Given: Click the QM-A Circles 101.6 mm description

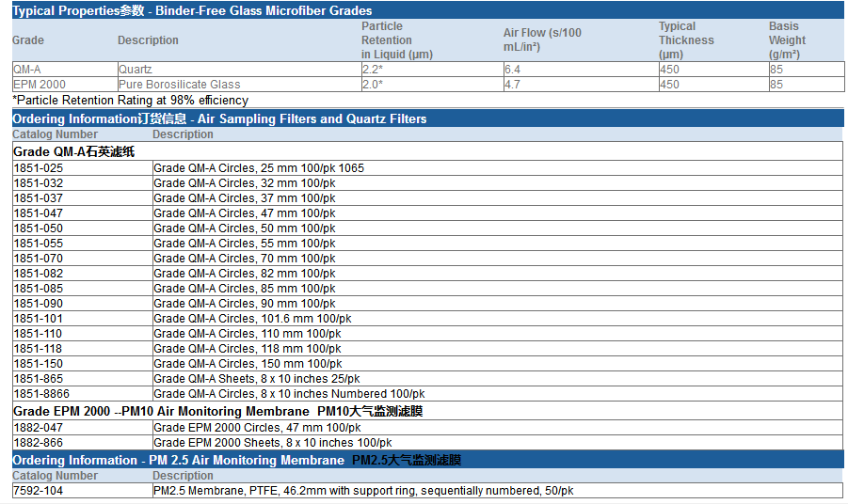Looking at the screenshot, I should click(x=252, y=319).
